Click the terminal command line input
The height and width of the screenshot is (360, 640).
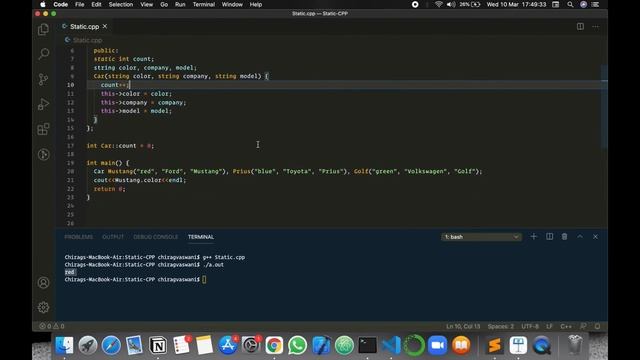pos(204,280)
